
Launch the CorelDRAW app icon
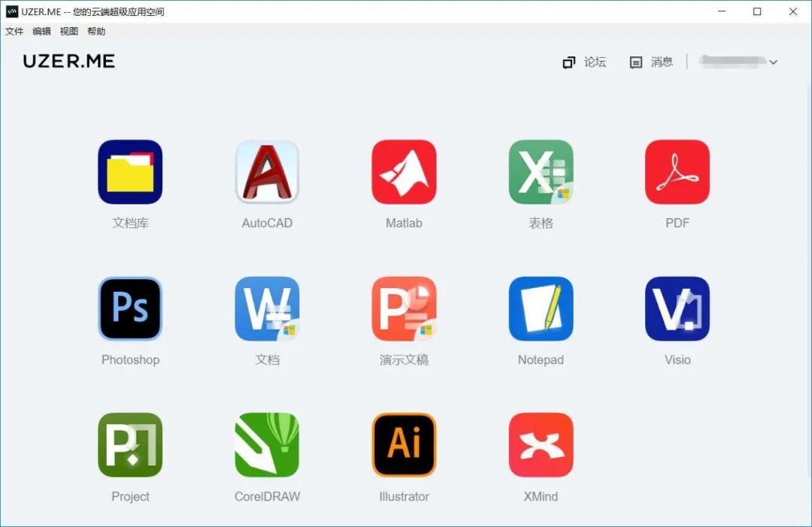pos(267,445)
